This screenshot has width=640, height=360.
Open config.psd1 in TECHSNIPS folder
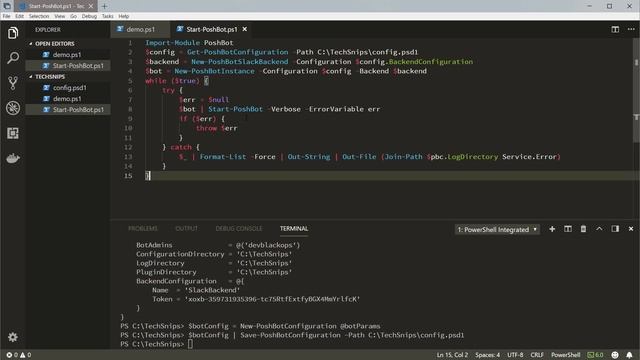[68, 88]
